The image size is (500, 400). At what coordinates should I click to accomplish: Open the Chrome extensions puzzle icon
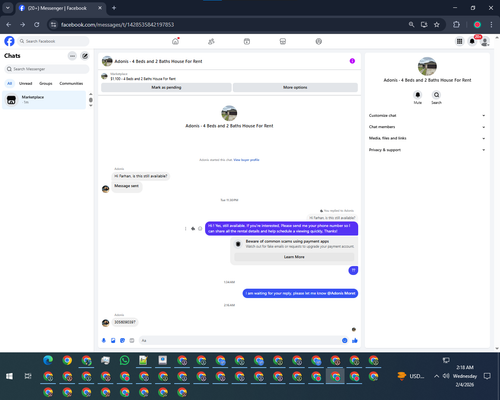[456, 25]
